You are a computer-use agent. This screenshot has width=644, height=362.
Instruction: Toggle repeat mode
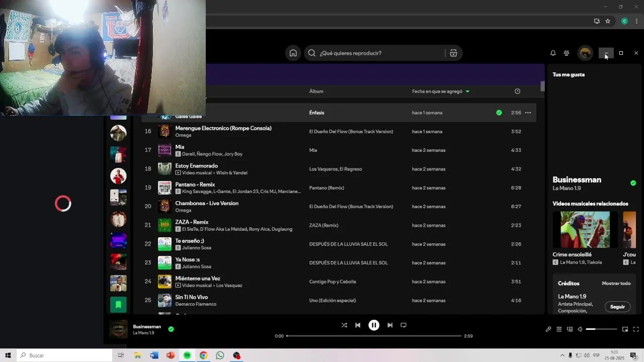404,325
